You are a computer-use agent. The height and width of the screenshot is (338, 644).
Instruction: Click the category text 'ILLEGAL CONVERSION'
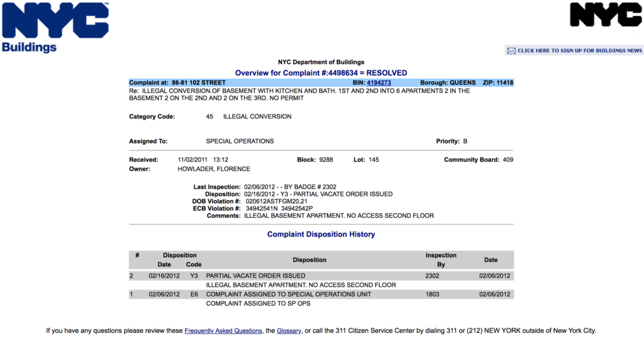257,117
